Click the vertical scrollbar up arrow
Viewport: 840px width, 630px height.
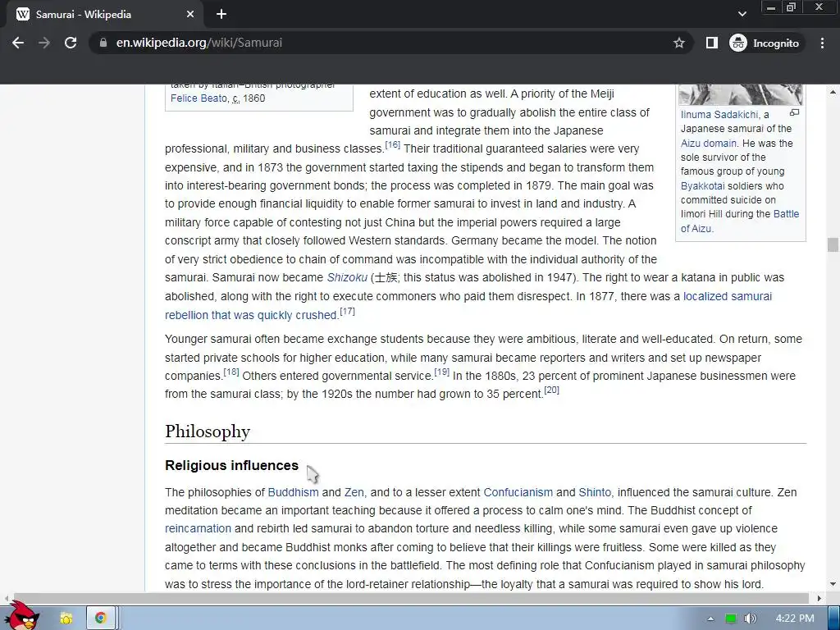833,92
